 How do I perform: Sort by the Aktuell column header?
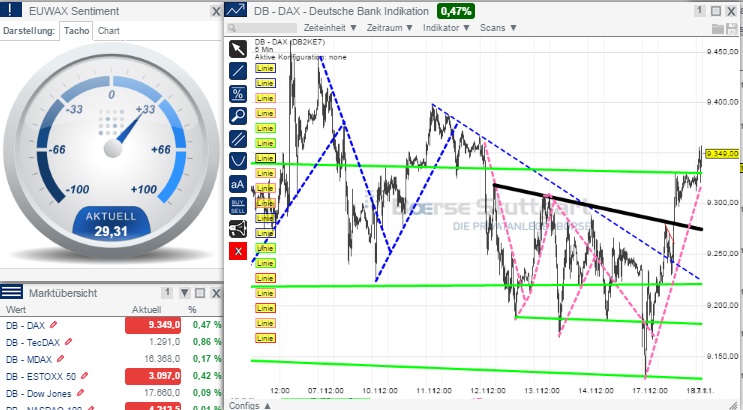tap(146, 310)
